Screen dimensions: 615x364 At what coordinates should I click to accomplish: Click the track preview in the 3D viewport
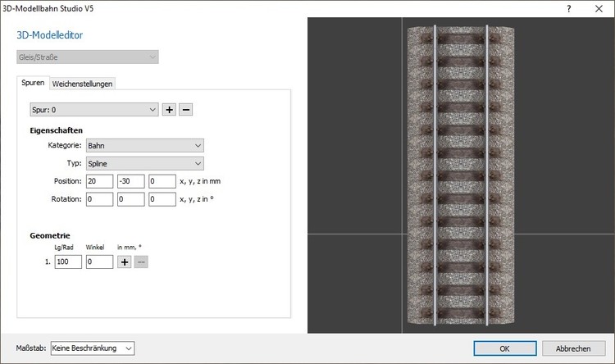[461, 175]
